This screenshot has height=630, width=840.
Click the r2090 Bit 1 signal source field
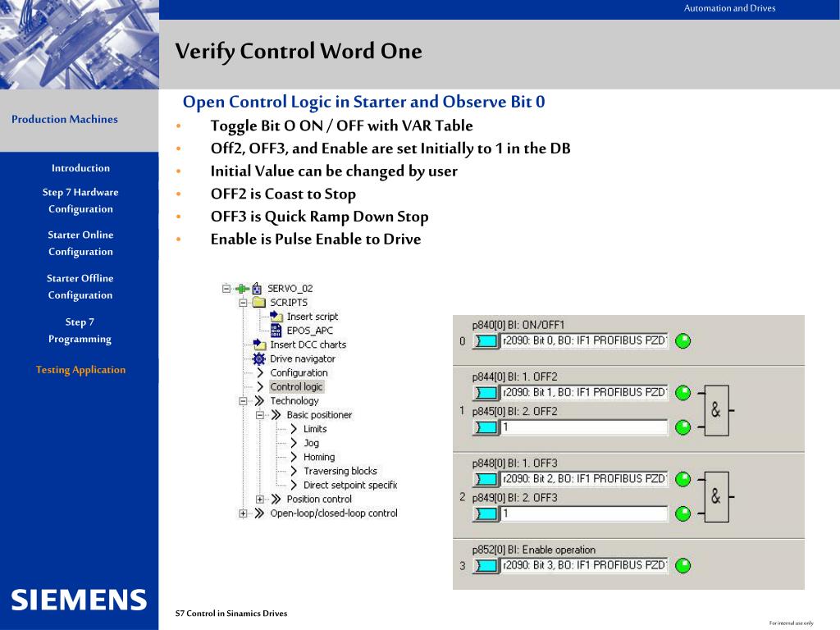click(x=584, y=393)
